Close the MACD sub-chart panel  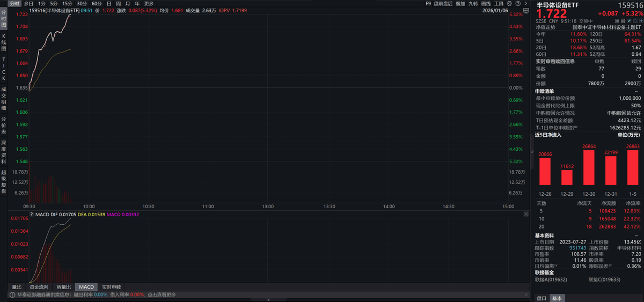525,215
